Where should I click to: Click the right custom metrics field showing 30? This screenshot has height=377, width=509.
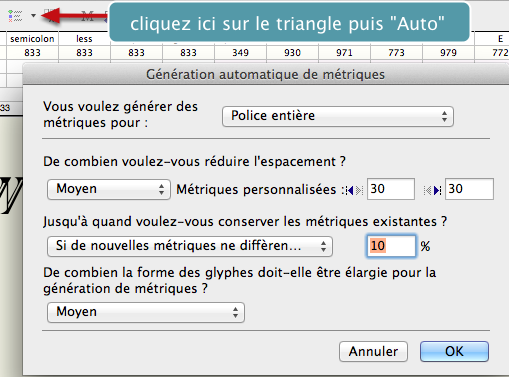click(x=469, y=189)
